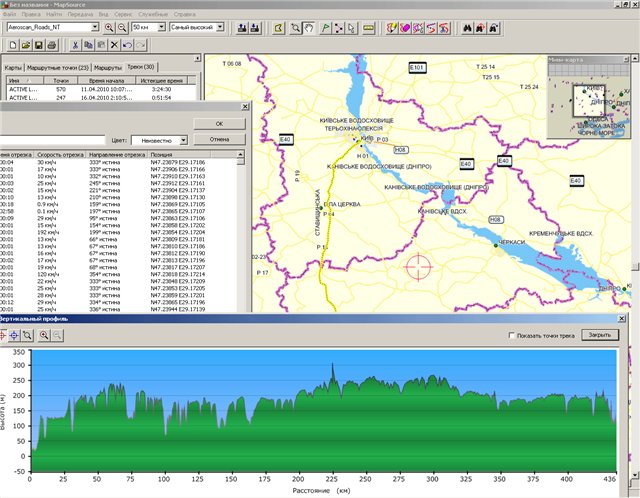Open the Служебные menu
This screenshot has height=498, width=640.
coord(153,14)
